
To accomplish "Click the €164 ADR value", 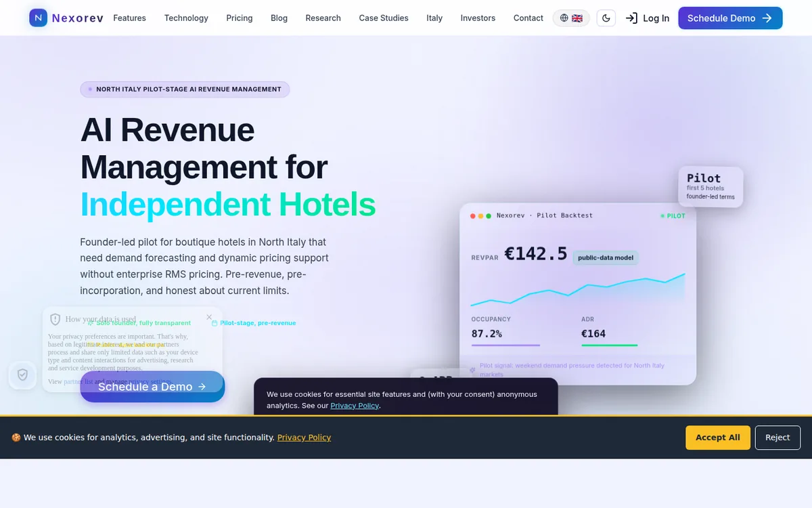I will click(x=593, y=334).
